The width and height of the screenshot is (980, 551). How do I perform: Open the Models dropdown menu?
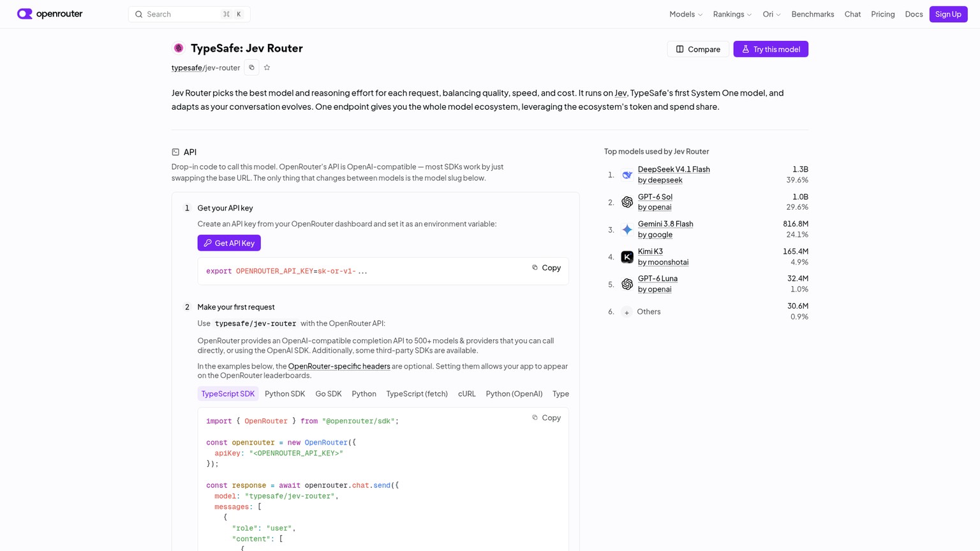click(686, 14)
